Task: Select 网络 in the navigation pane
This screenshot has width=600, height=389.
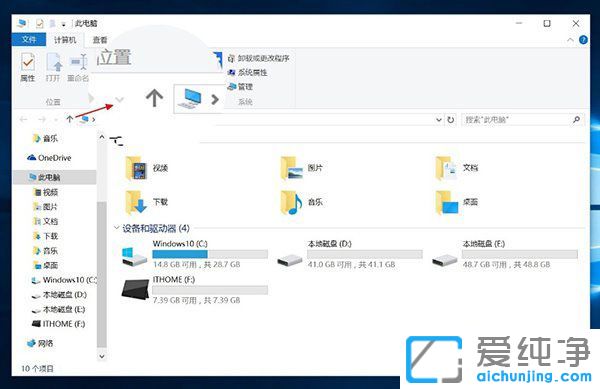Action: point(40,343)
